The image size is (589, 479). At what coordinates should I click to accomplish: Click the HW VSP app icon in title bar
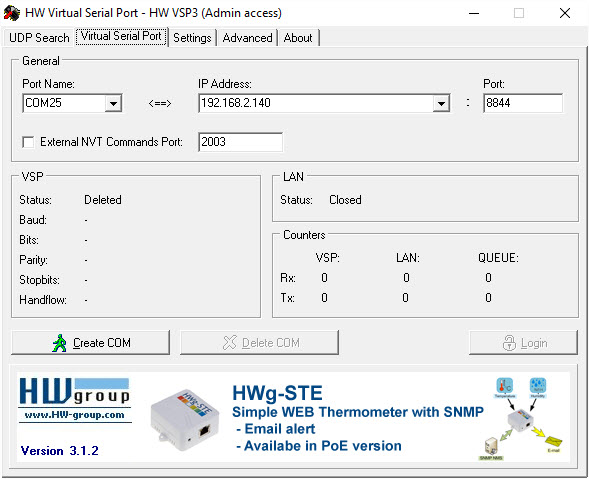pos(12,13)
